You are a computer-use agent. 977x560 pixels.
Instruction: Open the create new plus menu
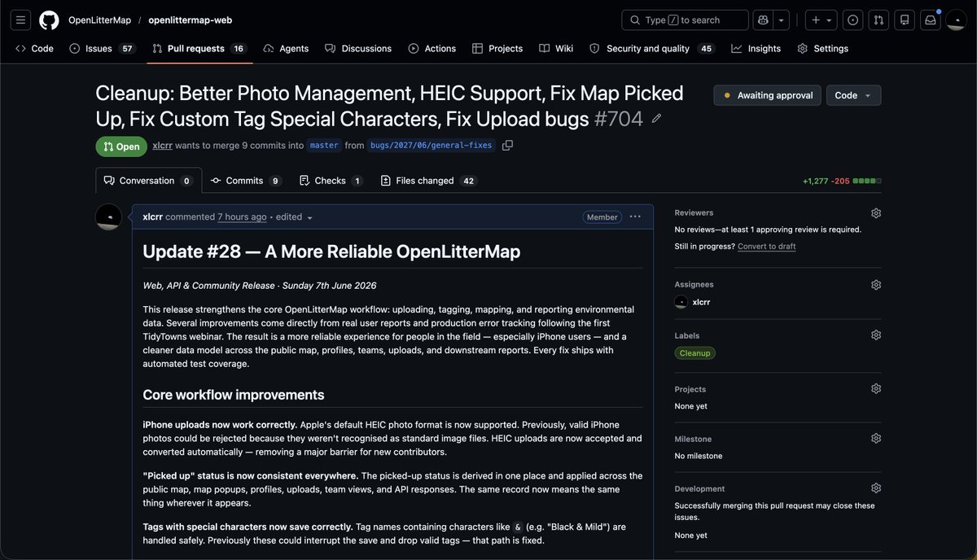tap(821, 20)
